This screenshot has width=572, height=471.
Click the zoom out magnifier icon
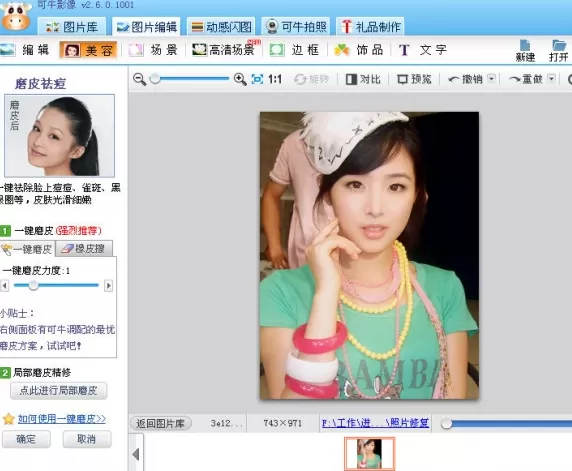pyautogui.click(x=139, y=79)
